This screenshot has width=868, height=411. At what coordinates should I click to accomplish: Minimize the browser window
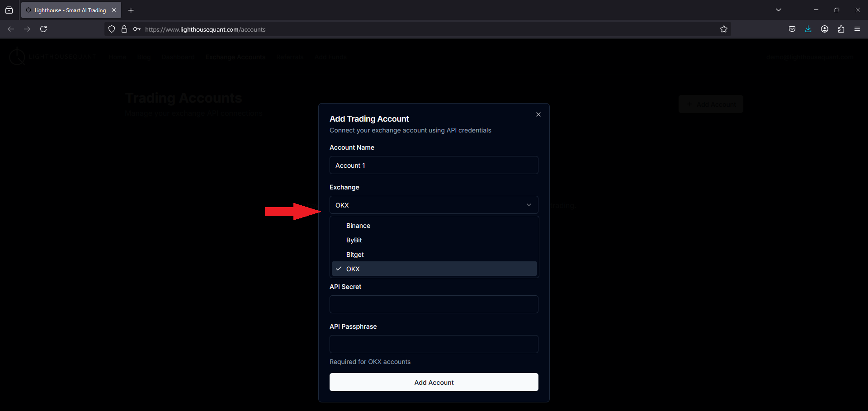pyautogui.click(x=816, y=10)
